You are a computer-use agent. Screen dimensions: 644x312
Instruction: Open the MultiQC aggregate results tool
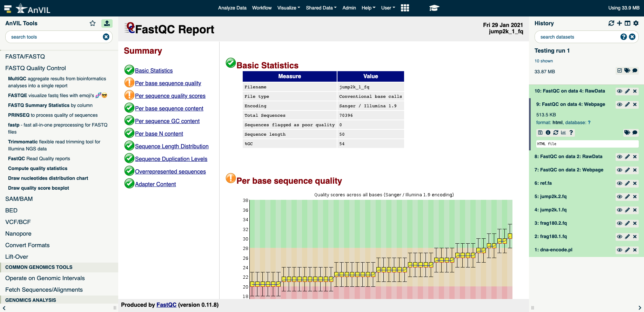tap(57, 82)
